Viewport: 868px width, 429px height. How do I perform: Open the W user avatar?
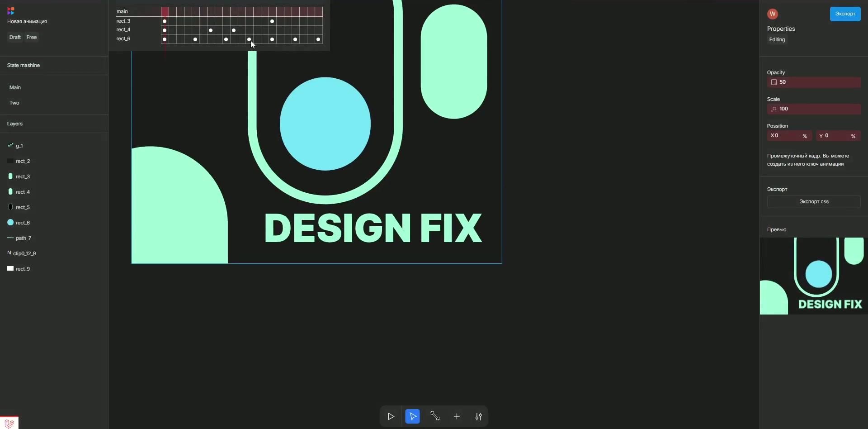pos(773,14)
